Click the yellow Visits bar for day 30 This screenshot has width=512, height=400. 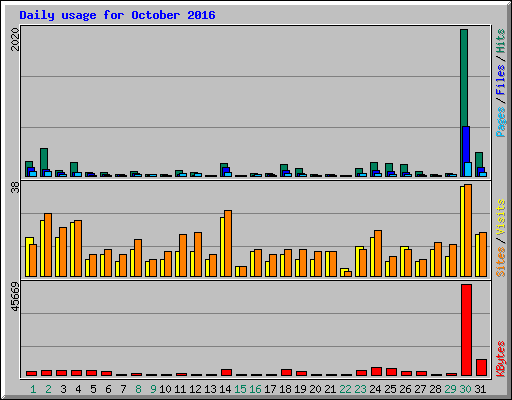[462, 231]
